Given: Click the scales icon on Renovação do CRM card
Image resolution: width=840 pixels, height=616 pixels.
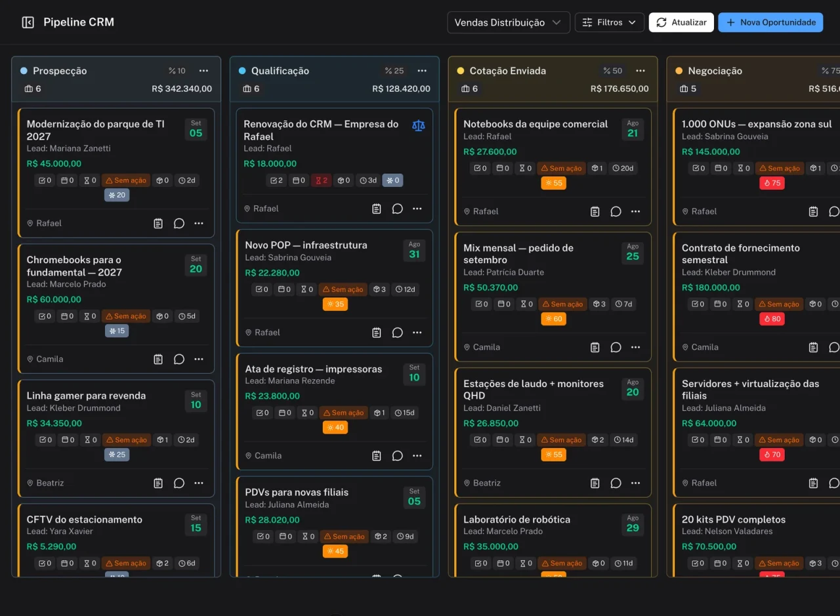Looking at the screenshot, I should click(x=418, y=125).
